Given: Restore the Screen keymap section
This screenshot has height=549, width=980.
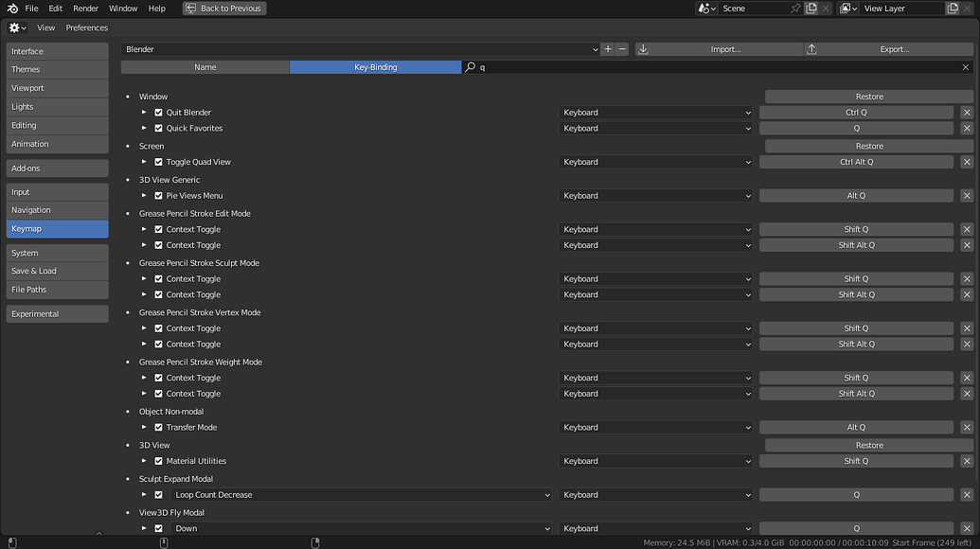Looking at the screenshot, I should pyautogui.click(x=869, y=146).
